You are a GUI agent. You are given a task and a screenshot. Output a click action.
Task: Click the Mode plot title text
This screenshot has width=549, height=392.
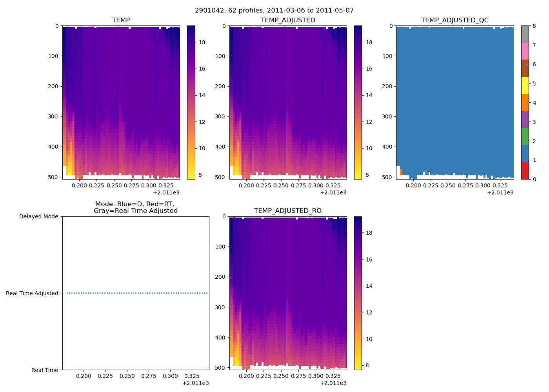(135, 207)
